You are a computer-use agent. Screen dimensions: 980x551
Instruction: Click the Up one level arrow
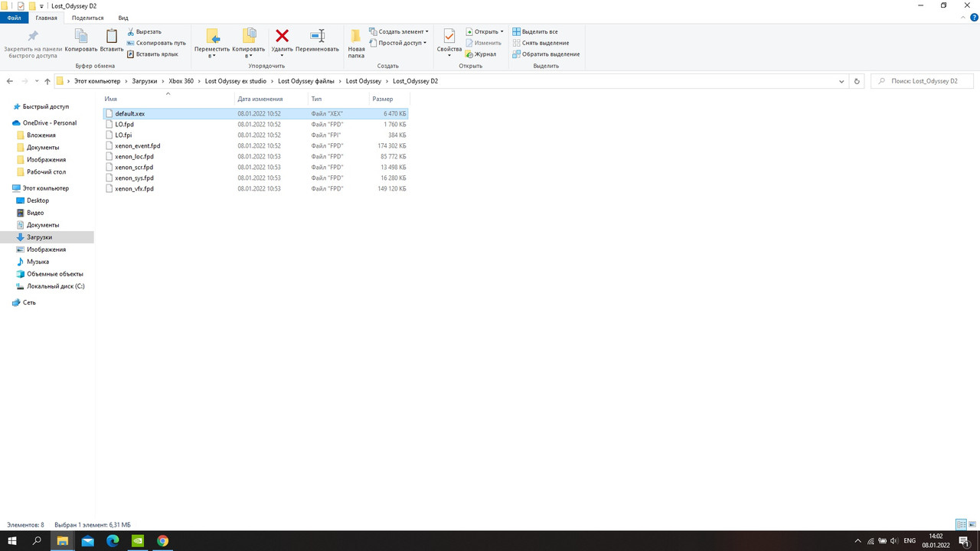(x=47, y=81)
